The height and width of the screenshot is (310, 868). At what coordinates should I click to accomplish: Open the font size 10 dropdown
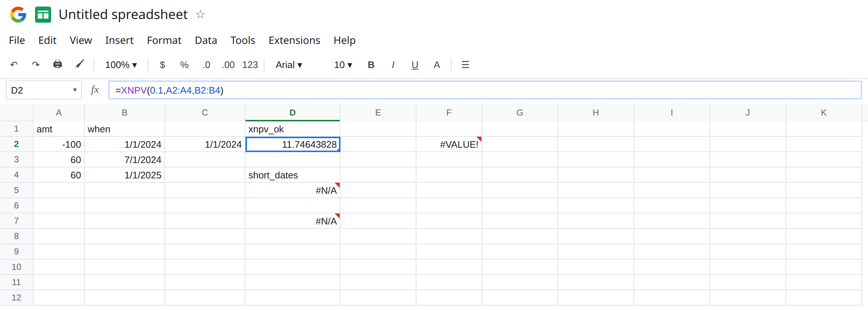(x=343, y=65)
